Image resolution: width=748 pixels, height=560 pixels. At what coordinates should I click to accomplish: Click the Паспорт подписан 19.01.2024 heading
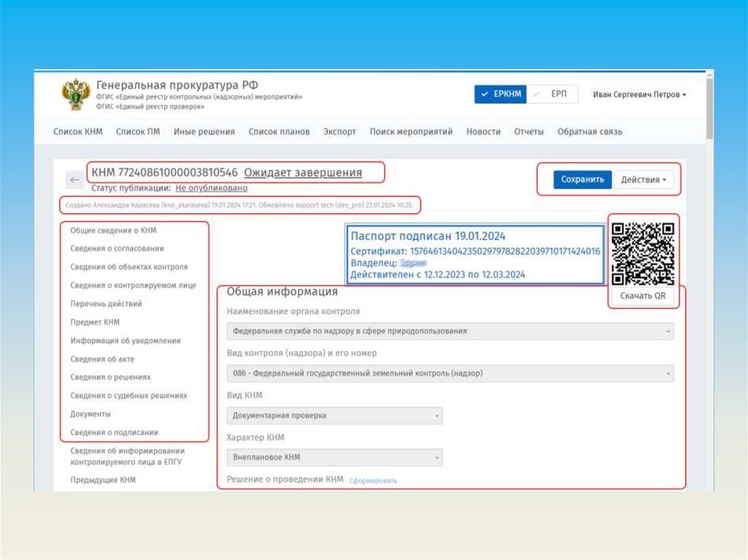coord(428,236)
